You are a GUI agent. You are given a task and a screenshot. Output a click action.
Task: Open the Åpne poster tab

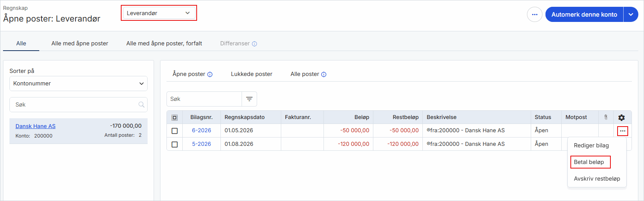pos(189,74)
